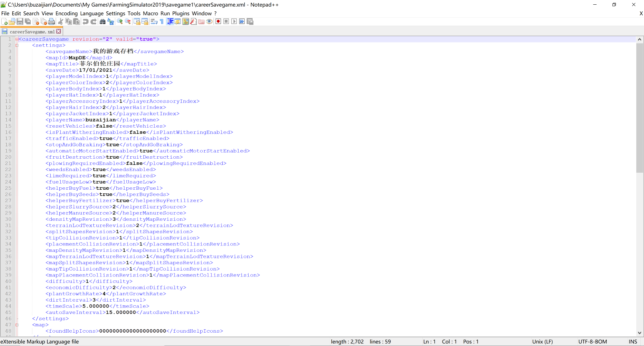Click the mapId value MapDE
Image resolution: width=644 pixels, height=346 pixels.
[x=77, y=58]
